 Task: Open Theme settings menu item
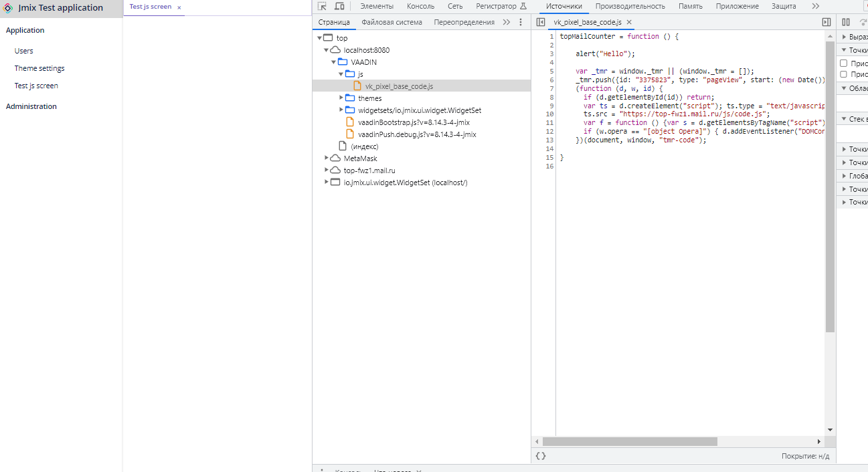coord(39,68)
